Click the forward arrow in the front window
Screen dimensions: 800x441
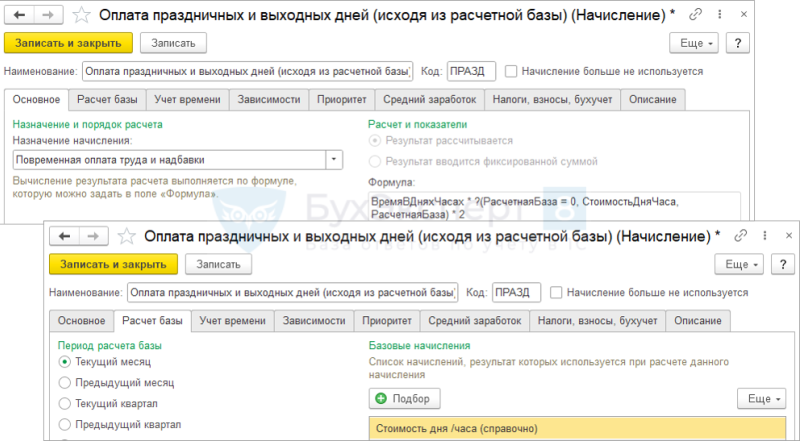[x=93, y=236]
